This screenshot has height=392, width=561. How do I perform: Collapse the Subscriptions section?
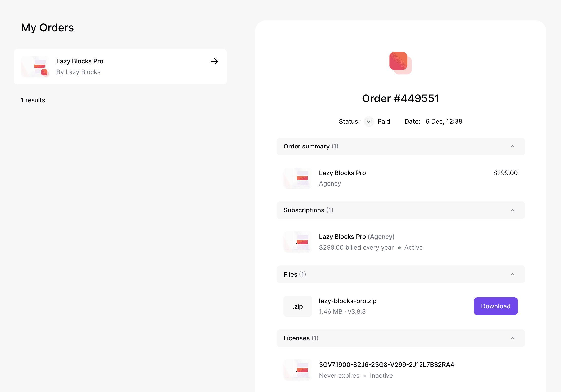pos(513,210)
